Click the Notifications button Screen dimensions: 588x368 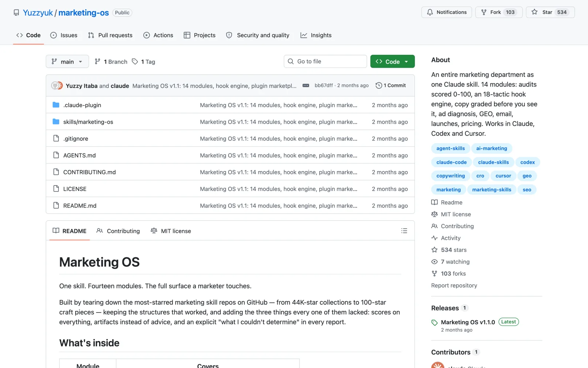447,12
